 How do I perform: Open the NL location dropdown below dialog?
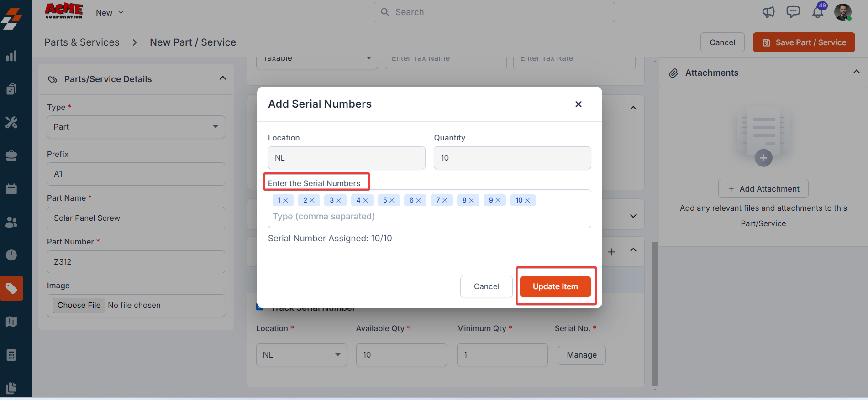pyautogui.click(x=301, y=355)
